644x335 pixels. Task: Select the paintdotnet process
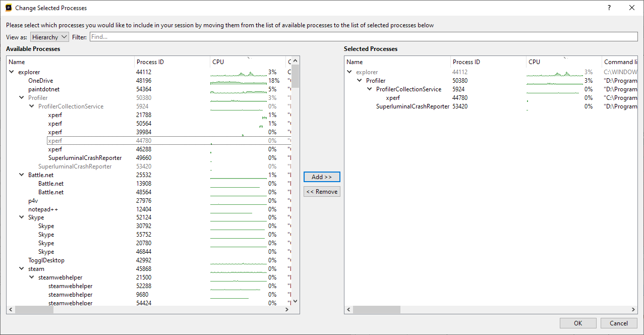pos(43,89)
